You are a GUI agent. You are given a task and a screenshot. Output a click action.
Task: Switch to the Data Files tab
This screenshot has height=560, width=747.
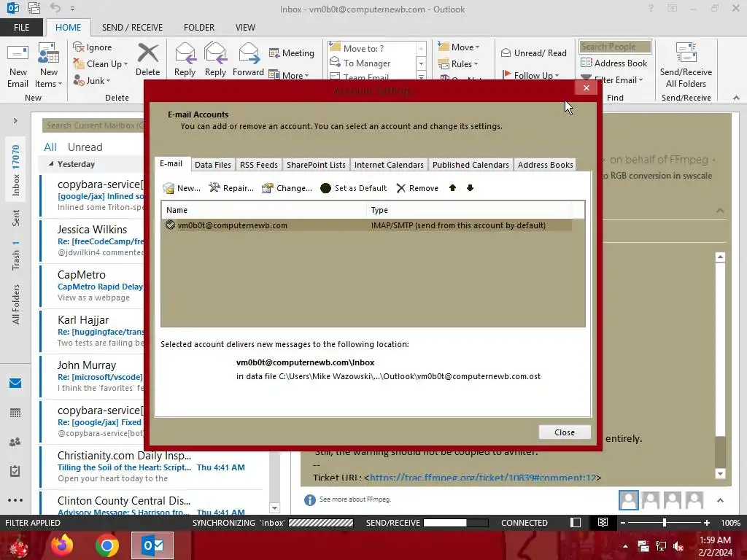click(212, 165)
